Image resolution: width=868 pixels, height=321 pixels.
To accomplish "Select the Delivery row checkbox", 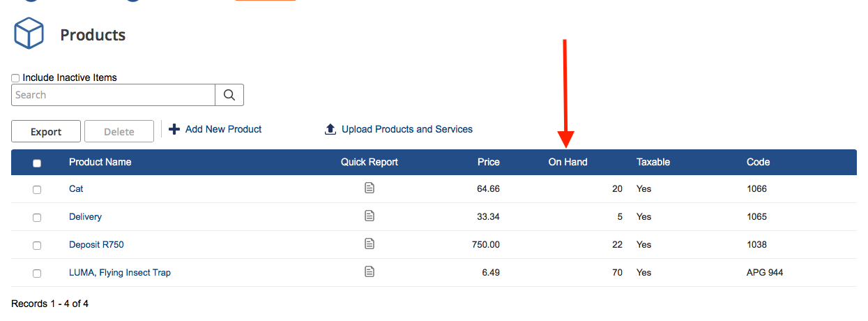I will [37, 218].
